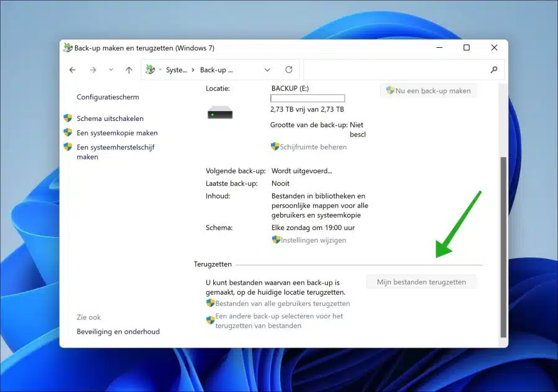Open 'Instellingen wijzigen' link
This screenshot has height=392, width=558.
click(x=314, y=240)
